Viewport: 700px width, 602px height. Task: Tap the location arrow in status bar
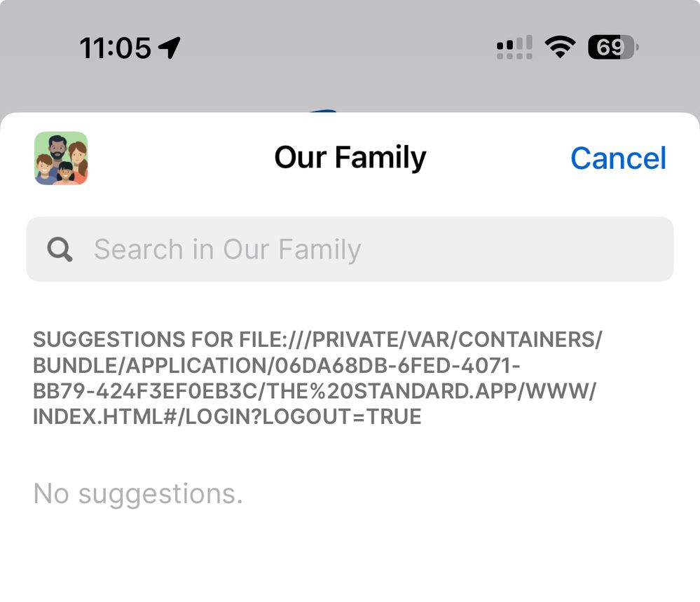[170, 48]
